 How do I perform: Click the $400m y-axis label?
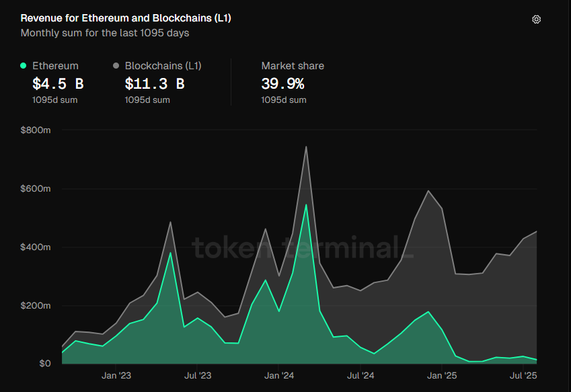point(36,247)
